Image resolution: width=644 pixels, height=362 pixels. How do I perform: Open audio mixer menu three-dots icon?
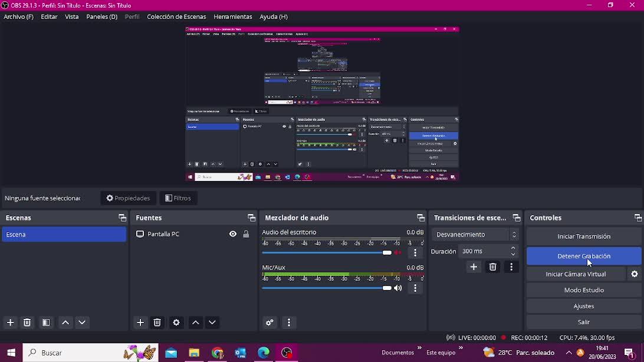coord(289,322)
